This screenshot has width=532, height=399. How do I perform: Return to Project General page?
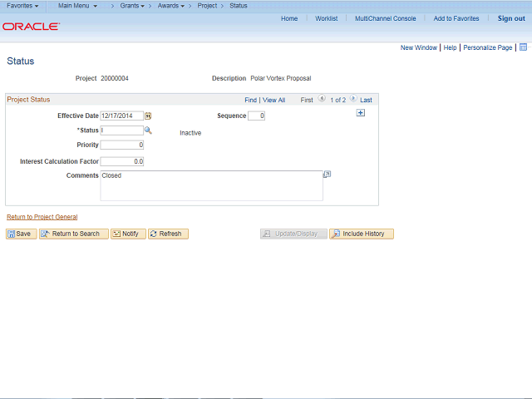[x=42, y=217]
